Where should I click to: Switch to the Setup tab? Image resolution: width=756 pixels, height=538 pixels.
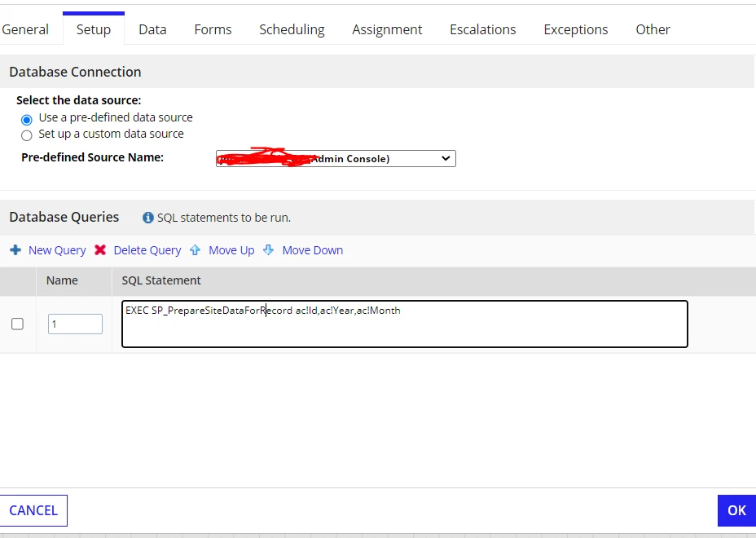(94, 29)
